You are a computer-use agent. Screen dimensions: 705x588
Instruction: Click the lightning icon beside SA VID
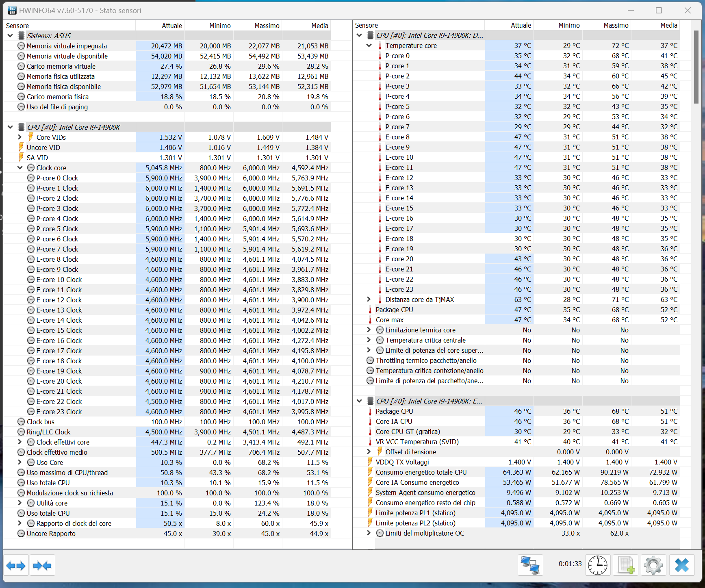tap(21, 157)
